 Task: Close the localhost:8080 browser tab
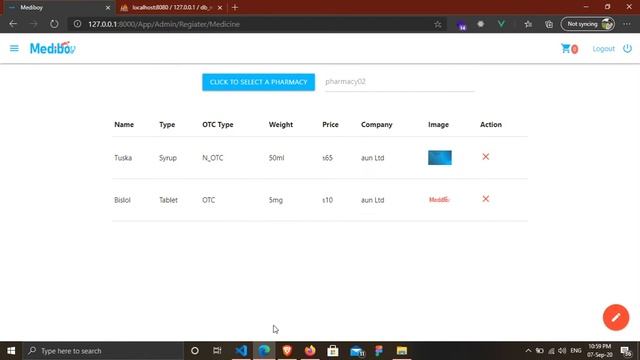[220, 8]
